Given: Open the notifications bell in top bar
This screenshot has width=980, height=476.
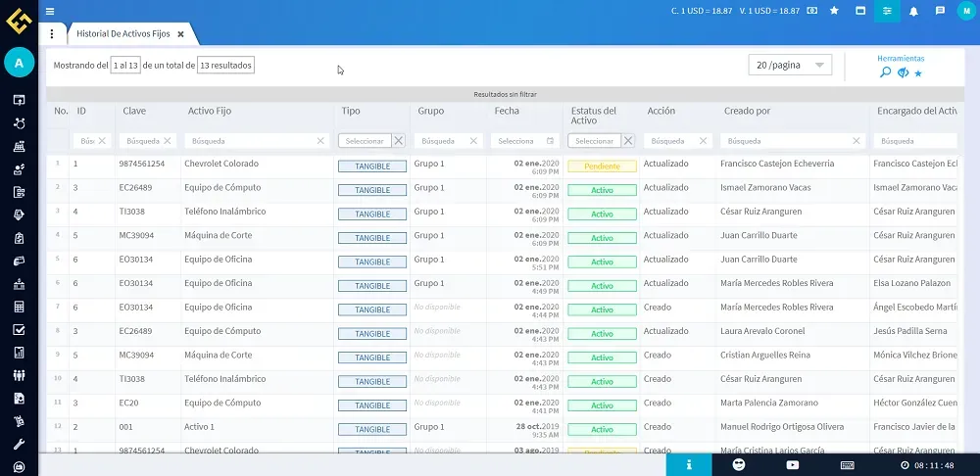Looking at the screenshot, I should coord(913,11).
